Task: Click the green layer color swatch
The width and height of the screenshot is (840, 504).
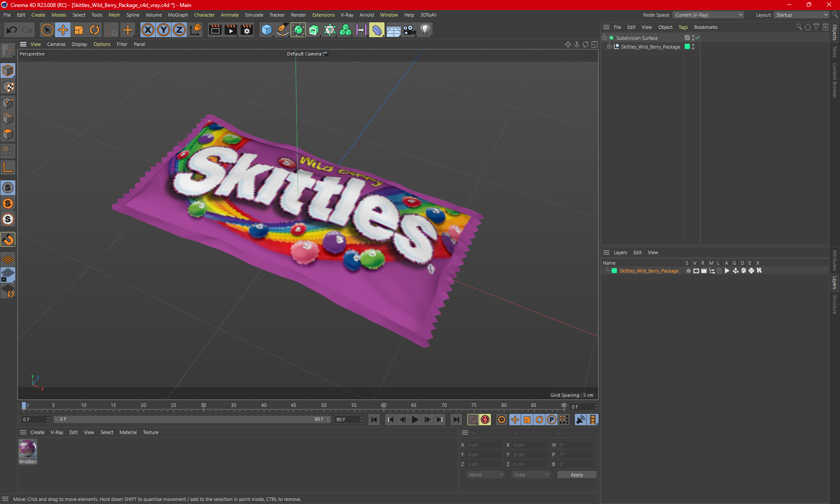Action: [614, 271]
